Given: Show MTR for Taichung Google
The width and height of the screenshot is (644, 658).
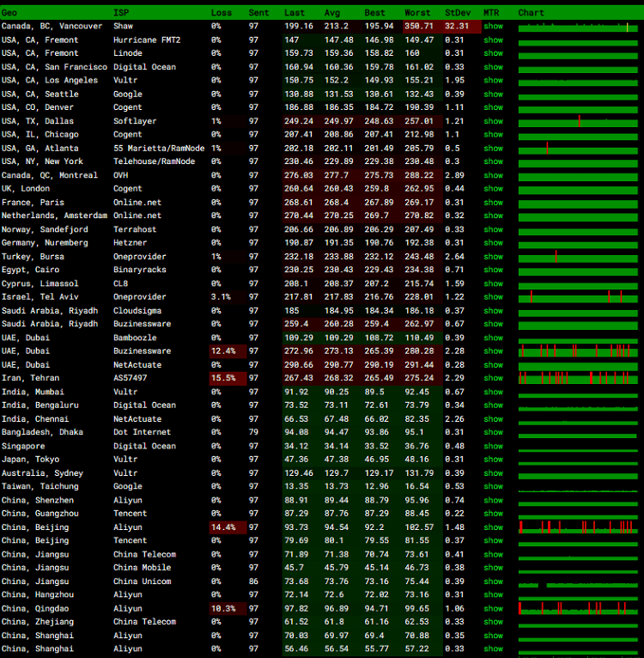Looking at the screenshot, I should 494,486.
